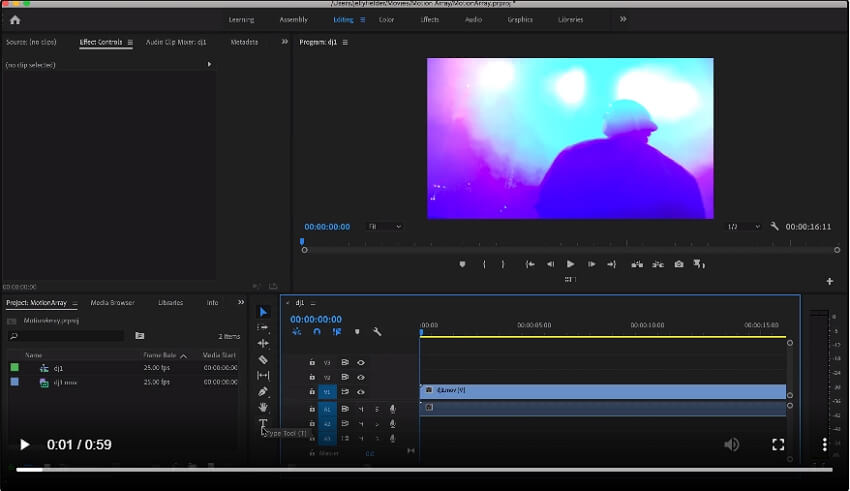
Task: Add marker in timeline panel
Action: coord(357,331)
